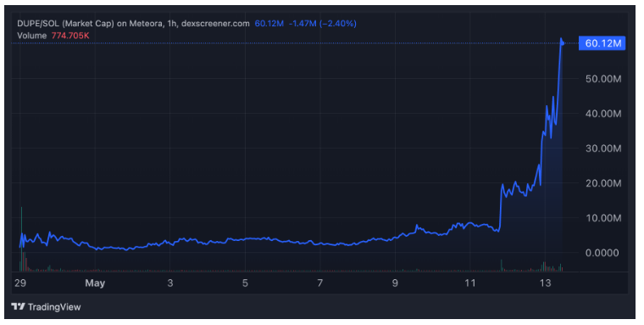Click the 40.00M price axis label
Viewport: 644px width, 325px height.
(603, 114)
